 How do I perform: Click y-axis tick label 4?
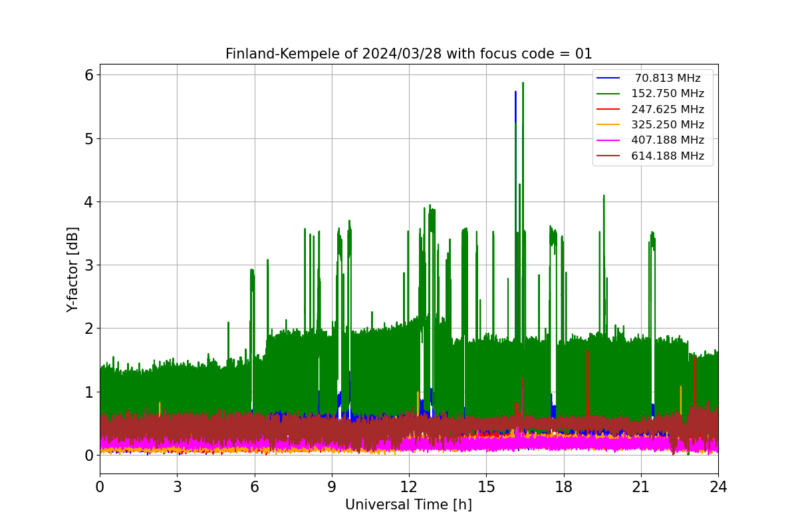88,201
